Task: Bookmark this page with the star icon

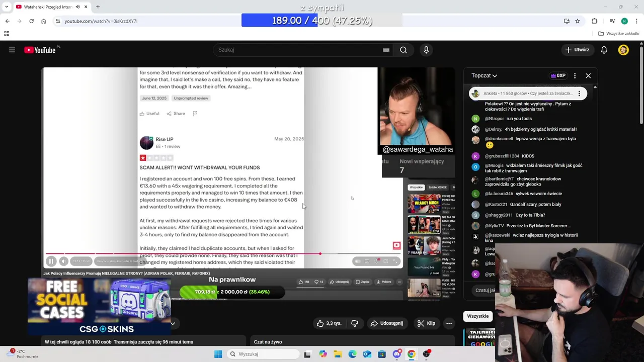Action: (x=578, y=21)
